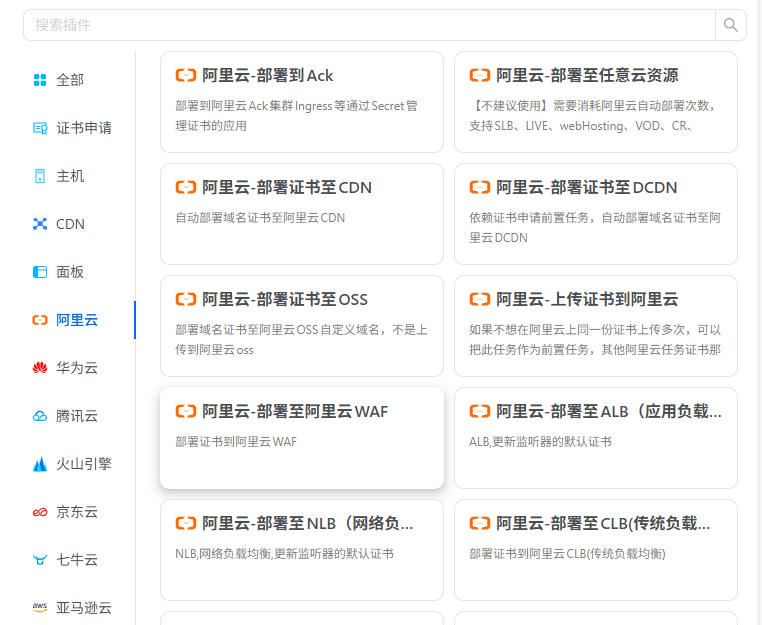
Task: Click the Aliyun icon on 部署证书至CDN card
Action: 186,187
